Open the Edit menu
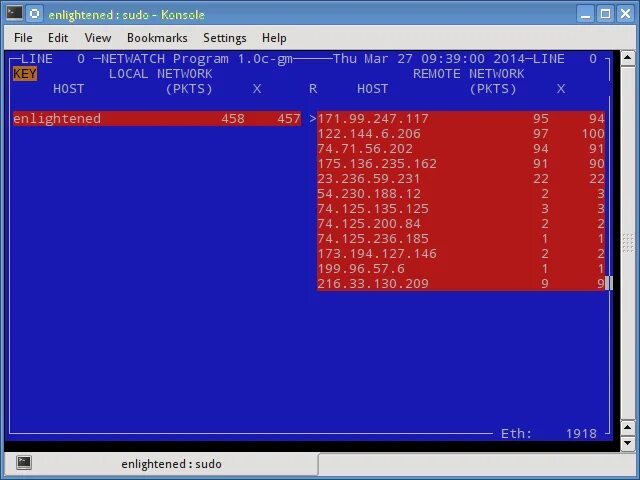This screenshot has height=480, width=640. point(58,38)
